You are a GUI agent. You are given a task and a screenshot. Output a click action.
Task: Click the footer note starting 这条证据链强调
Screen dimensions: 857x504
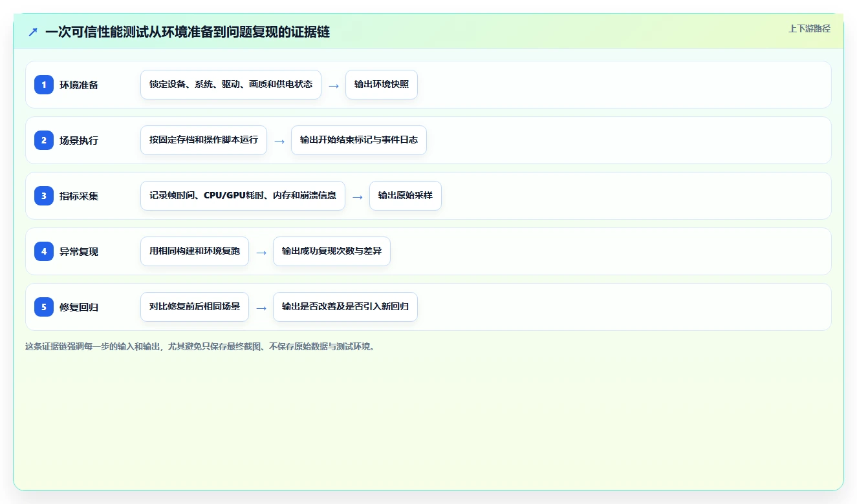201,346
